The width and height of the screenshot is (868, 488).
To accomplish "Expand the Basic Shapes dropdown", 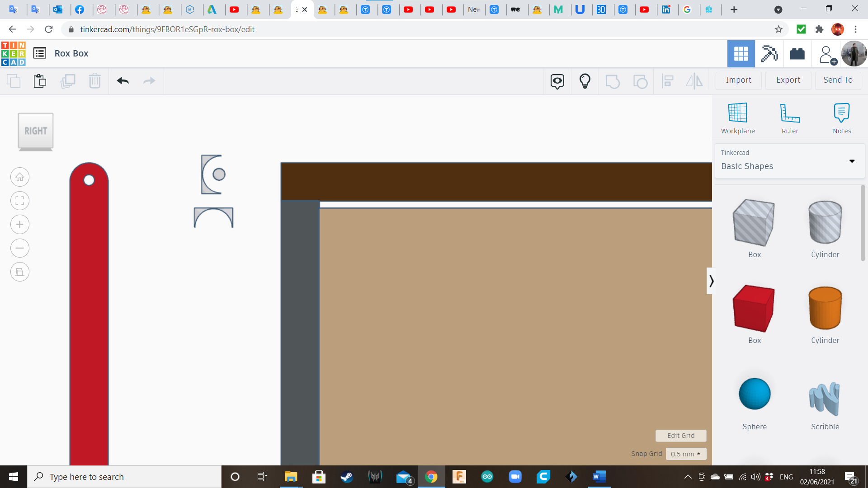I will [852, 161].
